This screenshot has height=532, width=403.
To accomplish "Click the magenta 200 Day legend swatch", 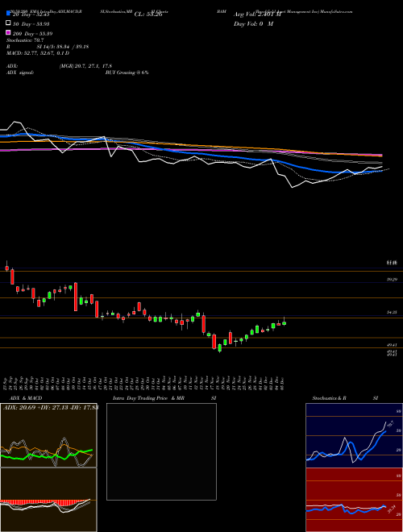I will click(9, 32).
